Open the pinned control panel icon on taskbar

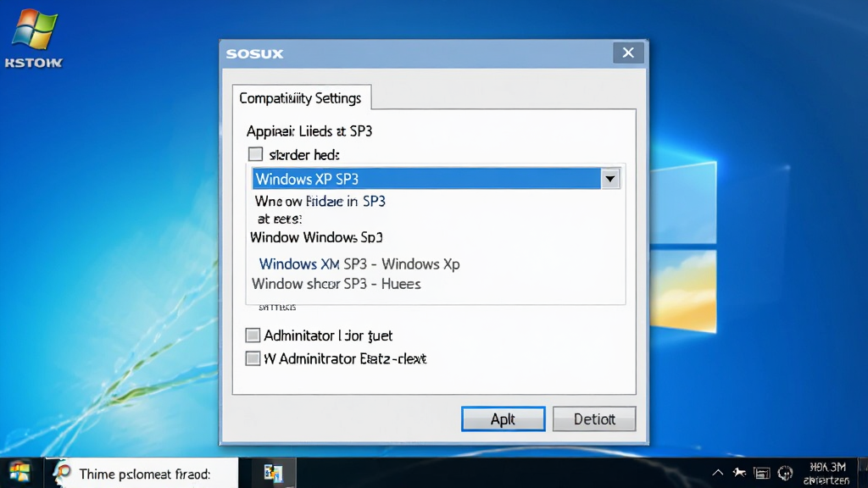click(273, 473)
